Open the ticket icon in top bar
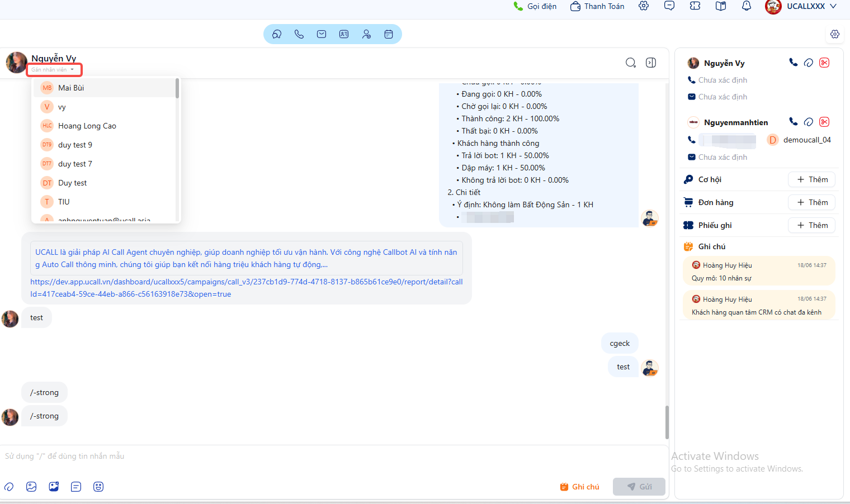Screen dimensions: 850x504 coord(695,6)
